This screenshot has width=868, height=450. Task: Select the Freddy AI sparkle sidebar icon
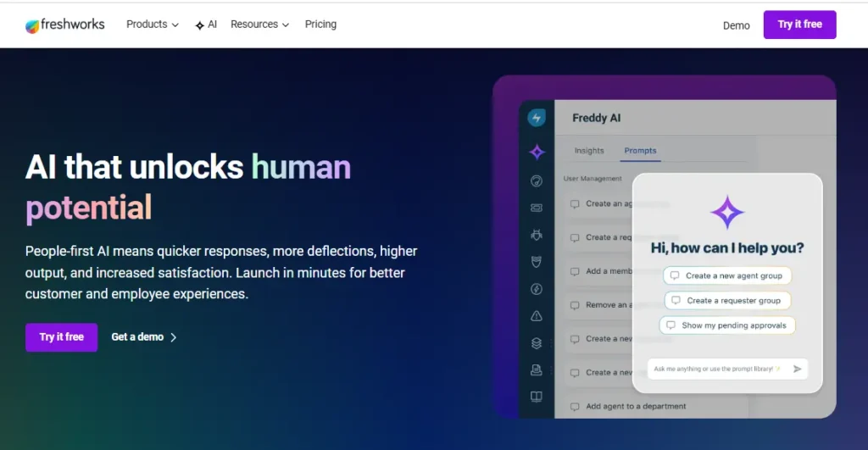tap(537, 153)
